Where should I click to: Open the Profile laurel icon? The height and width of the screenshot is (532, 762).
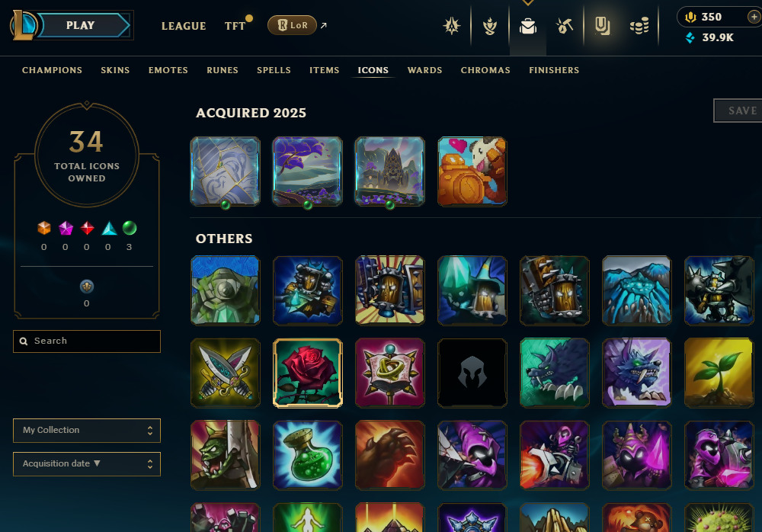click(490, 26)
